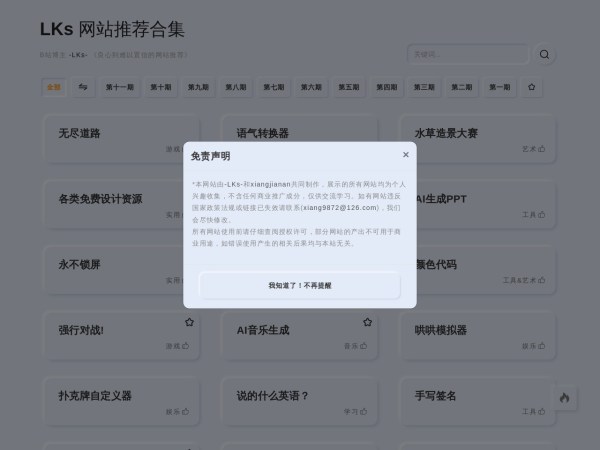
Task: Click the shuffle icon in category bar
Action: tap(83, 87)
